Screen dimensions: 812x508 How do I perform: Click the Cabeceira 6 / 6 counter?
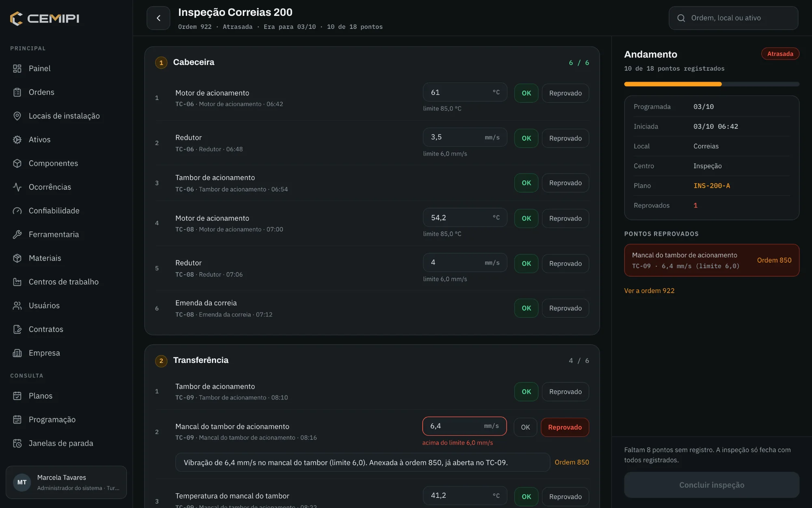[x=579, y=63]
